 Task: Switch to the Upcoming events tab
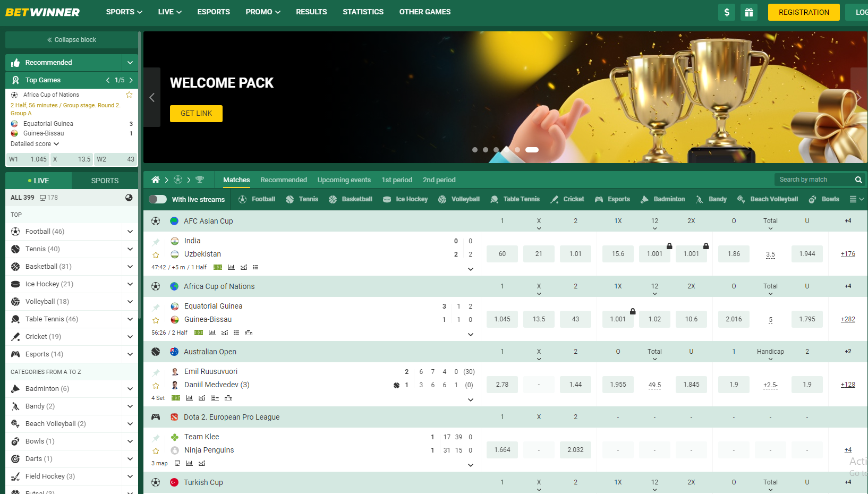pyautogui.click(x=344, y=180)
